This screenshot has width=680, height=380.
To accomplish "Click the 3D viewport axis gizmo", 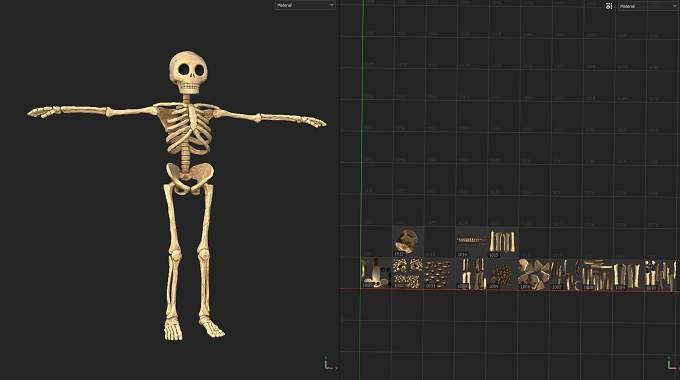I will pyautogui.click(x=329, y=364).
